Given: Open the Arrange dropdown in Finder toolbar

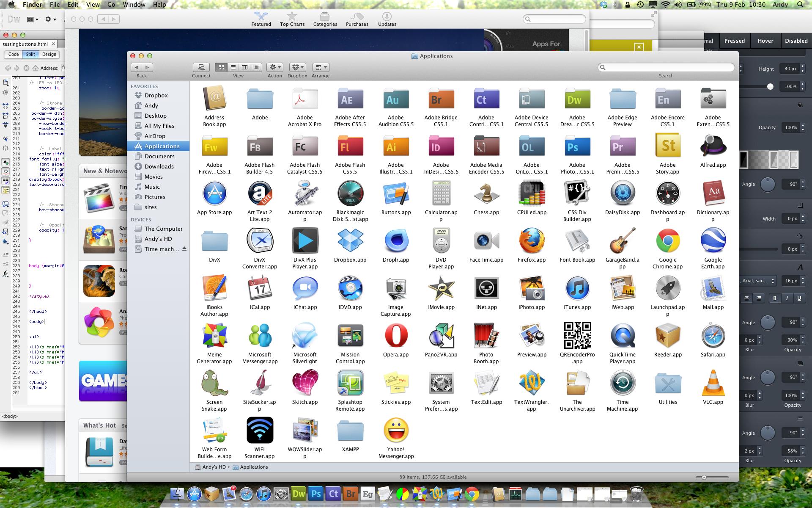Looking at the screenshot, I should pyautogui.click(x=321, y=67).
